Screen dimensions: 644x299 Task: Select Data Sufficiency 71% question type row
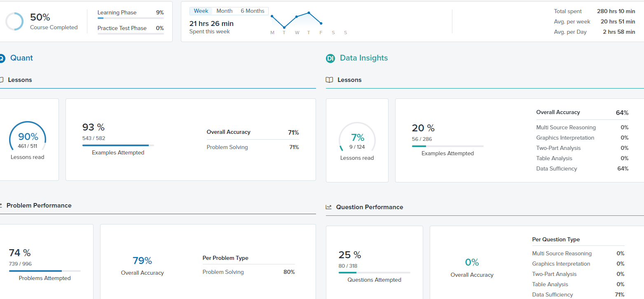pyautogui.click(x=578, y=294)
